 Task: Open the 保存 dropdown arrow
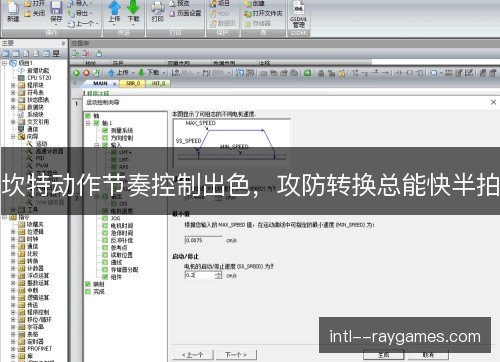click(56, 25)
